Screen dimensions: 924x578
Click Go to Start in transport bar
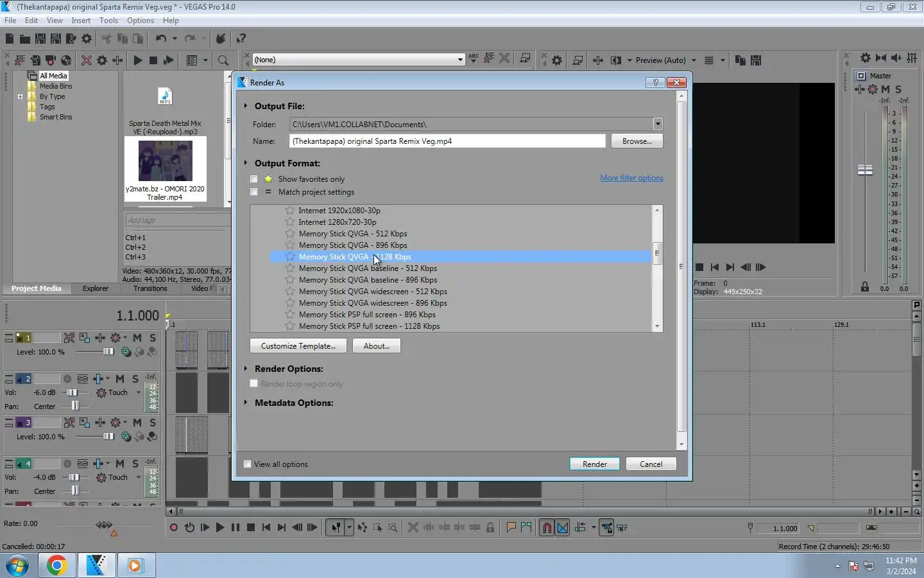point(266,528)
